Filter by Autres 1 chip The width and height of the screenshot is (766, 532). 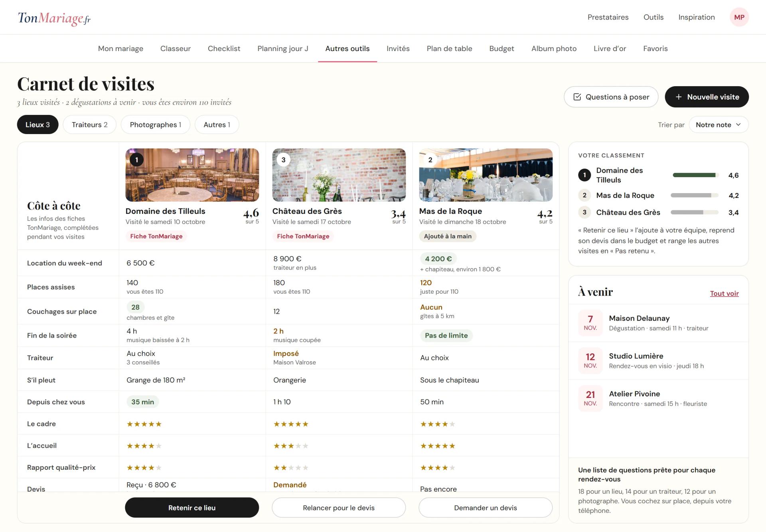pyautogui.click(x=217, y=125)
